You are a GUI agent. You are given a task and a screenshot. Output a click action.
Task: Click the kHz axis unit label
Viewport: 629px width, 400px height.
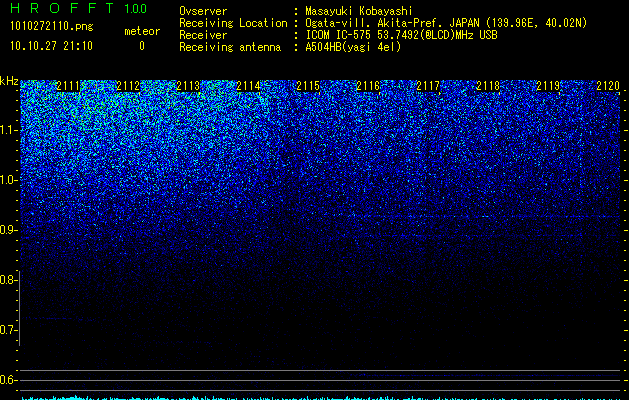click(x=9, y=81)
